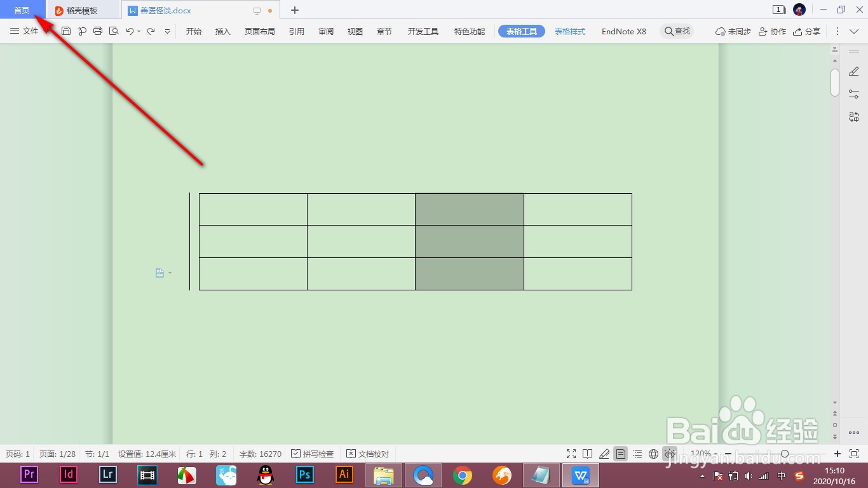Click the vertical three-dot more options icon

click(x=837, y=31)
